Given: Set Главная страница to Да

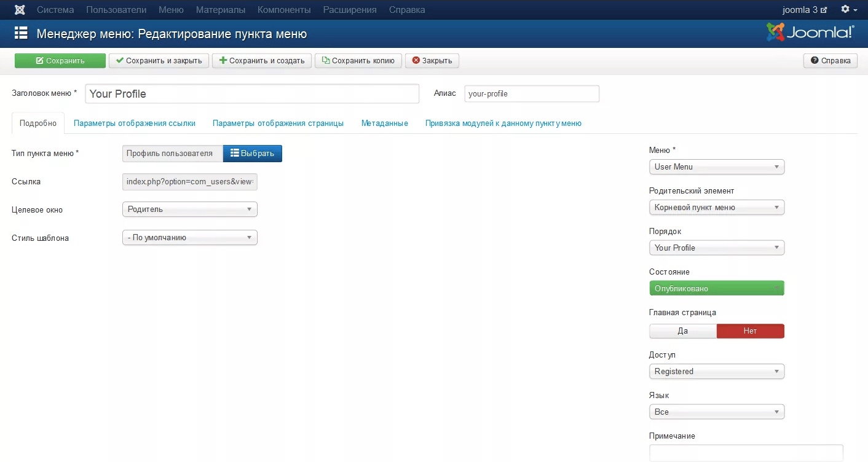Looking at the screenshot, I should tap(682, 331).
